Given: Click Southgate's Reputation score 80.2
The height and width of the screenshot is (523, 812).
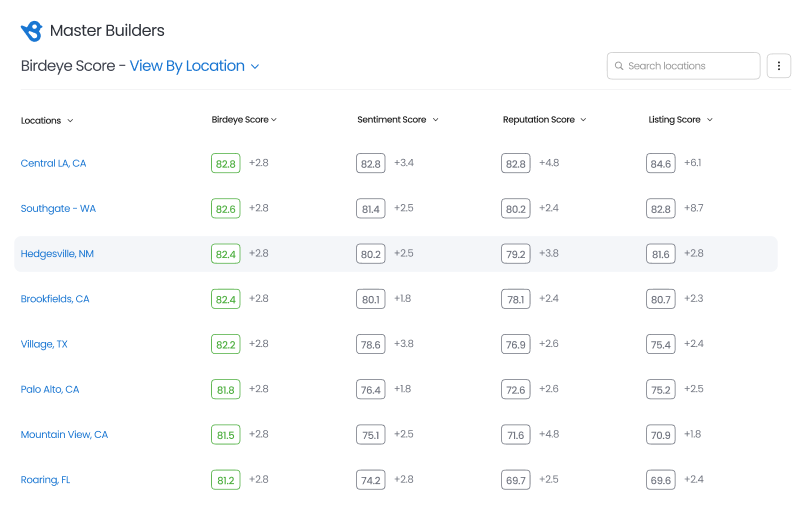Looking at the screenshot, I should 516,209.
